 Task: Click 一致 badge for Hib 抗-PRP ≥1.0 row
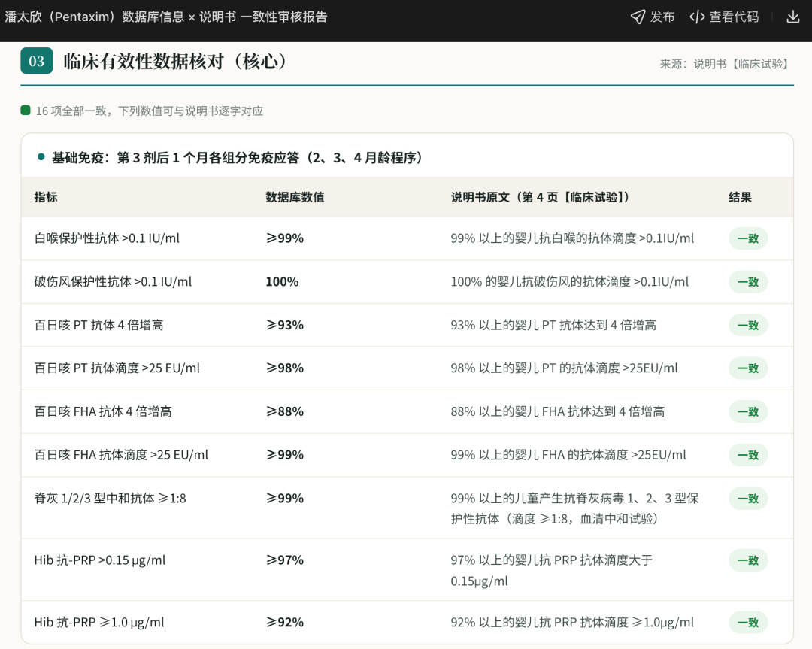tap(748, 622)
